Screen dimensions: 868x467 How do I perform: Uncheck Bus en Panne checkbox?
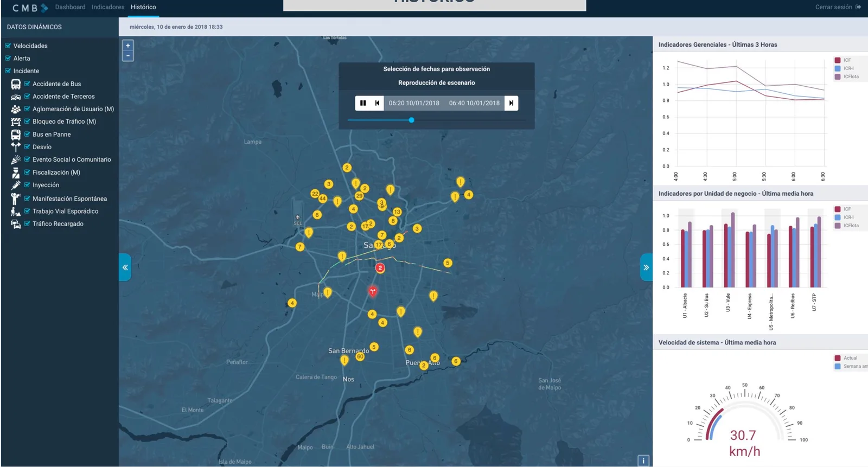[27, 134]
